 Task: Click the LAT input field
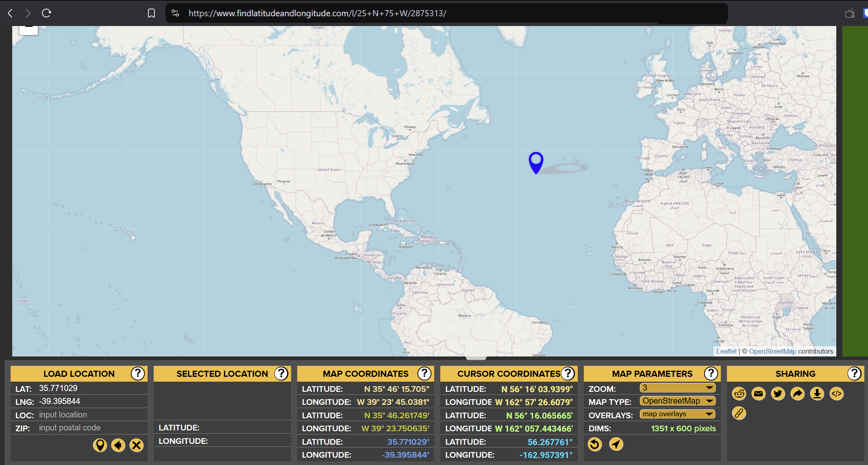[92, 388]
